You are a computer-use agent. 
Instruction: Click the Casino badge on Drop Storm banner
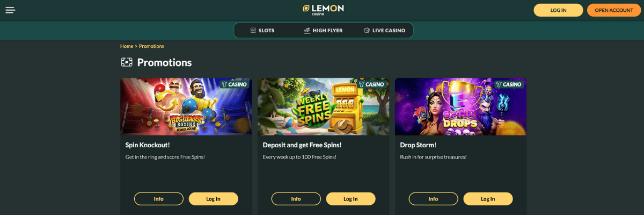509,84
